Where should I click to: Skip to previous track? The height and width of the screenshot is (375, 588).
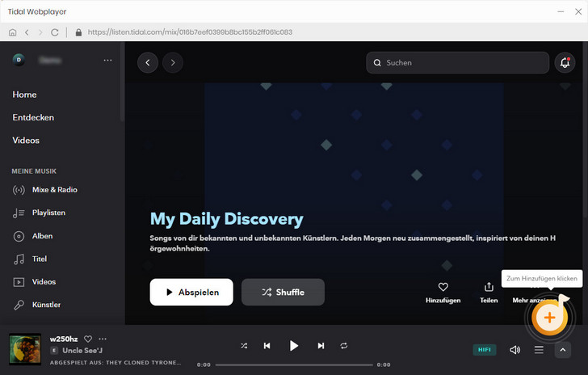pyautogui.click(x=267, y=346)
